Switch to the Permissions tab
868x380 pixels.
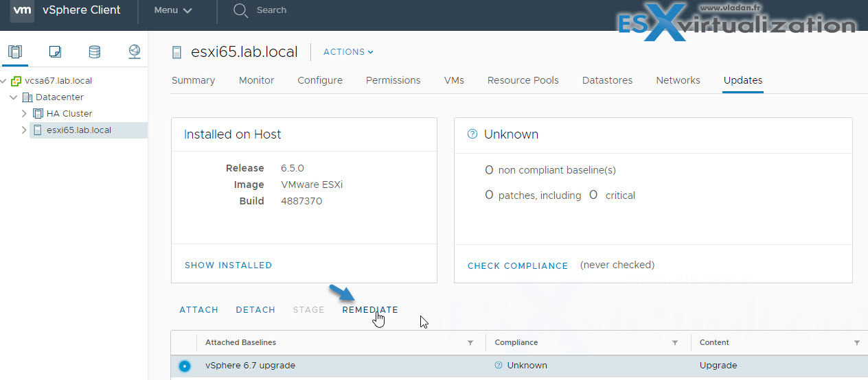pos(393,80)
